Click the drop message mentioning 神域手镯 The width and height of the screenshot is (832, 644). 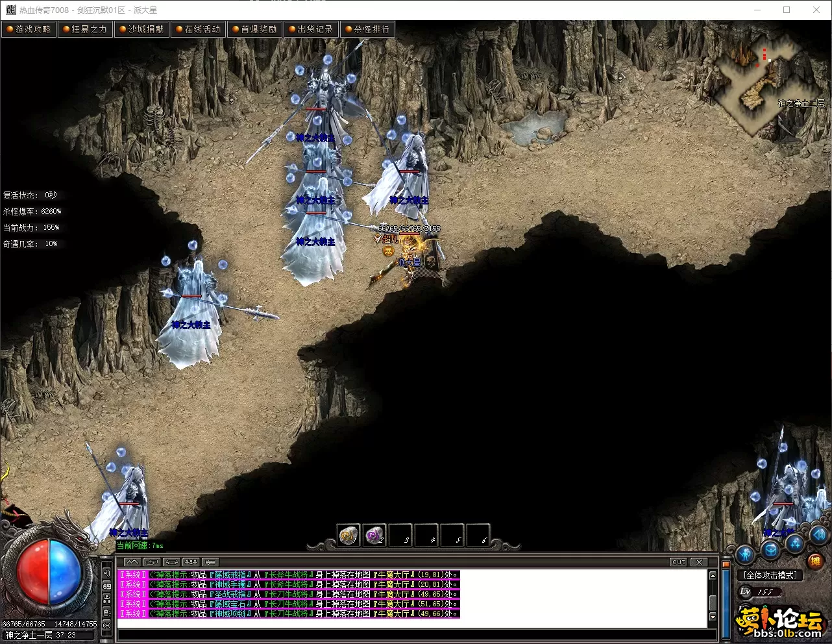[288, 584]
